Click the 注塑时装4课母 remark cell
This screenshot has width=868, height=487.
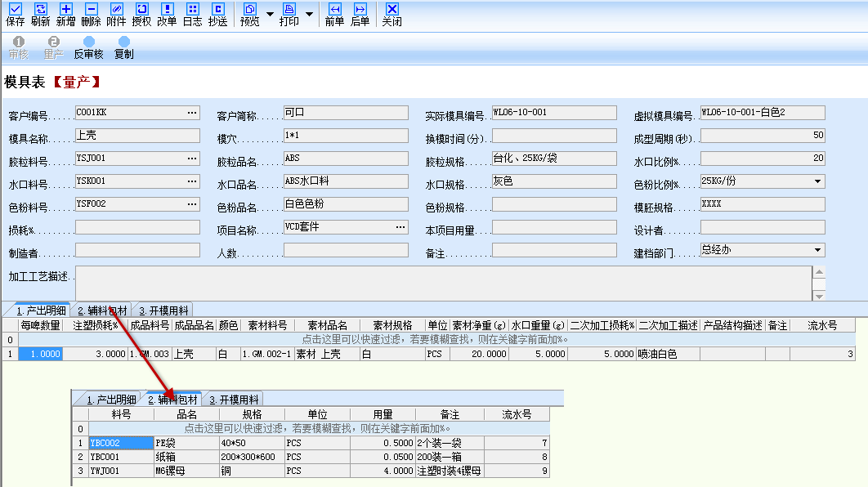point(450,471)
